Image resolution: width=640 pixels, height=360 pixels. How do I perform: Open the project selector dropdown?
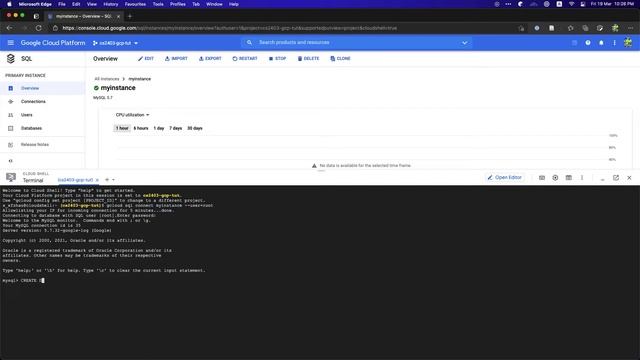[115, 43]
